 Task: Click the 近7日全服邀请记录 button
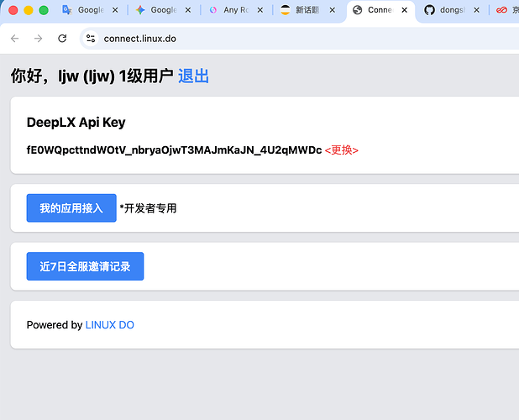(85, 266)
